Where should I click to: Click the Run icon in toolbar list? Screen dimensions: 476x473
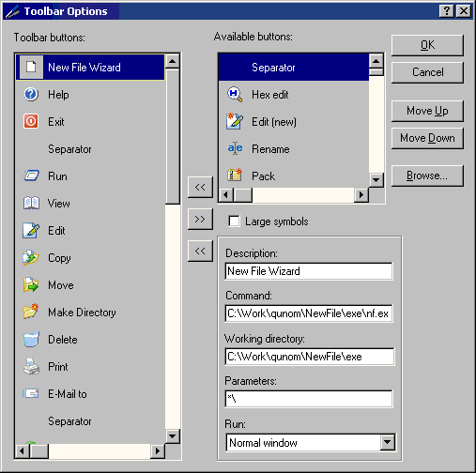[31, 175]
